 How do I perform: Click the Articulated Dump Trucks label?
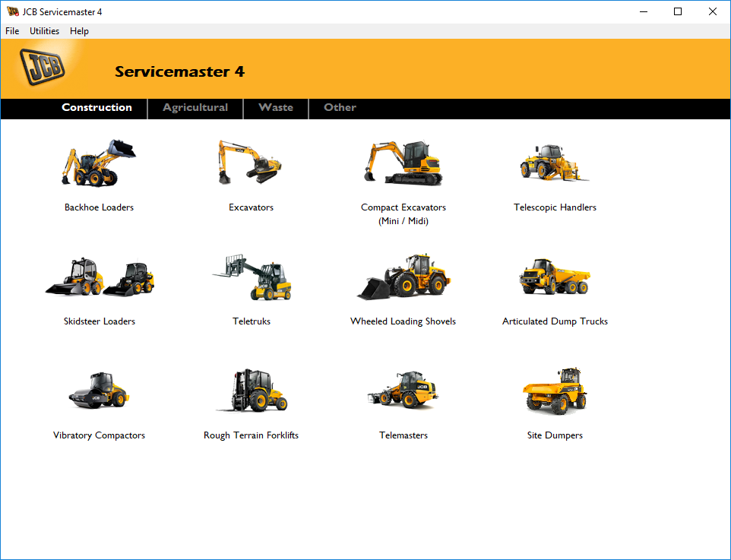click(x=555, y=321)
